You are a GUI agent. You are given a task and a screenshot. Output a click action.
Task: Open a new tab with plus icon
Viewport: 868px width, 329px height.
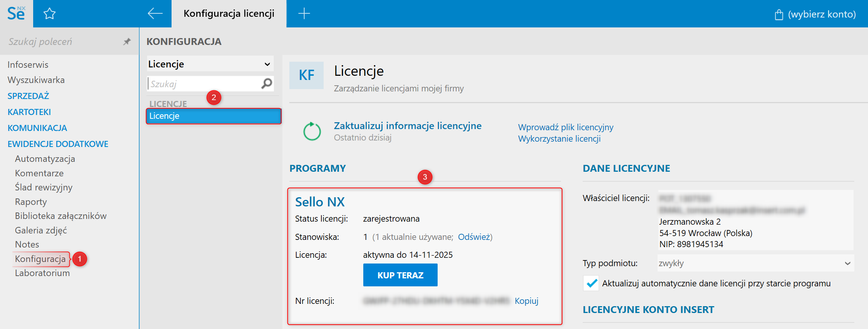pyautogui.click(x=304, y=14)
